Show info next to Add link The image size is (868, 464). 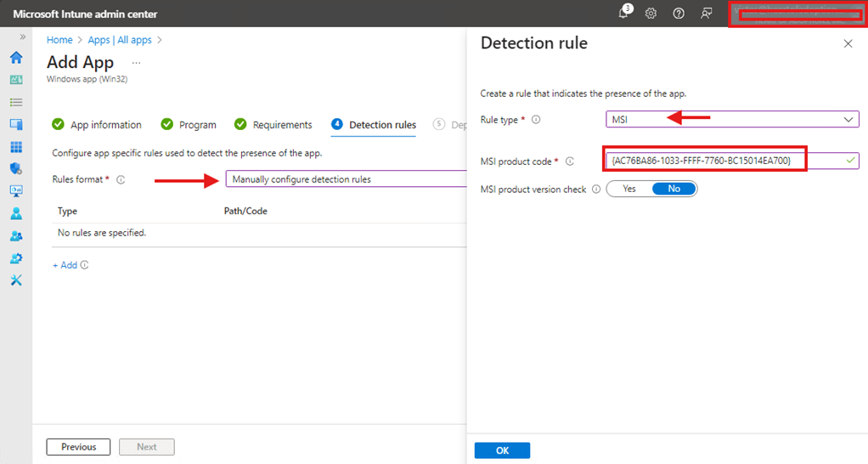coord(84,265)
